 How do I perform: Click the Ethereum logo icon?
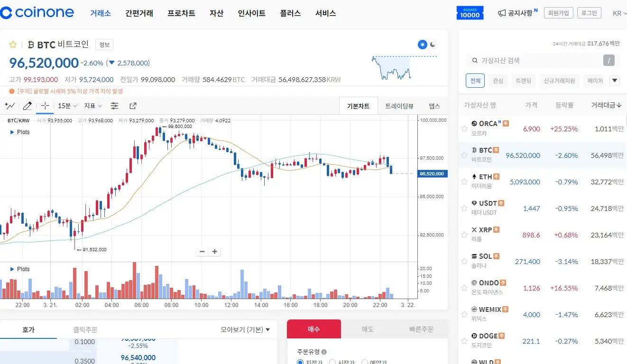point(474,177)
